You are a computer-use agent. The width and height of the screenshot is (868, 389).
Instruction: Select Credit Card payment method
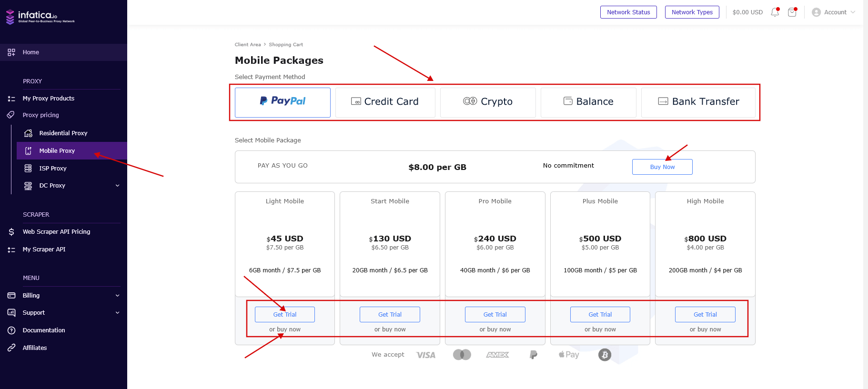(x=385, y=102)
